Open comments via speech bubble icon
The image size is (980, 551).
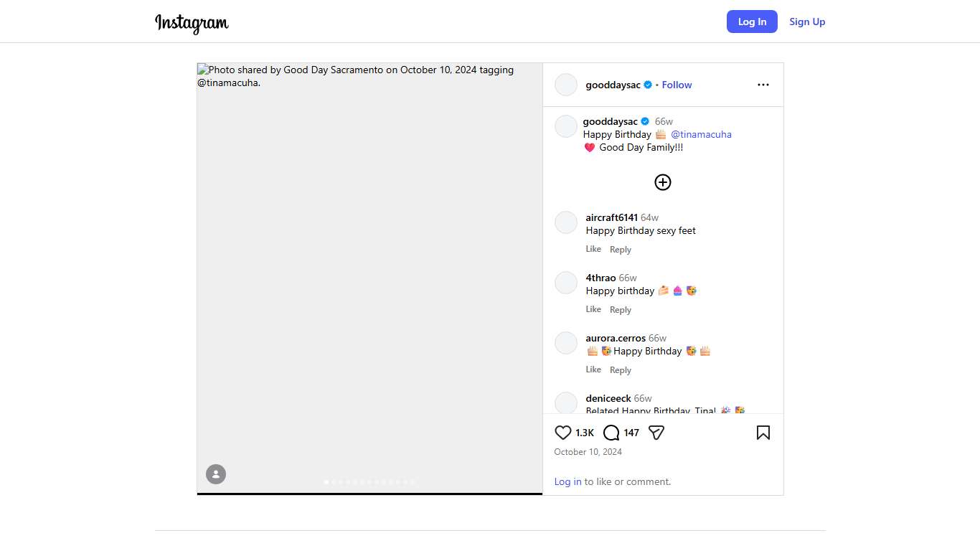611,433
